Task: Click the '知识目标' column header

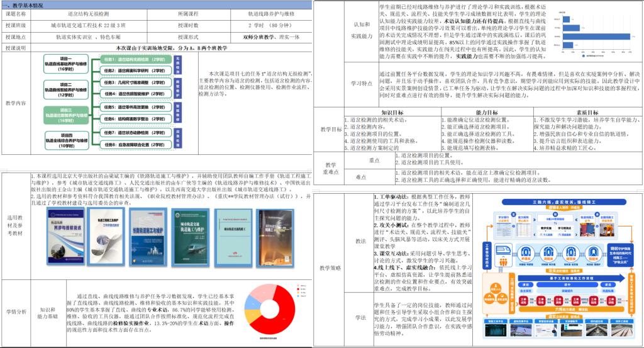Action: click(x=392, y=112)
